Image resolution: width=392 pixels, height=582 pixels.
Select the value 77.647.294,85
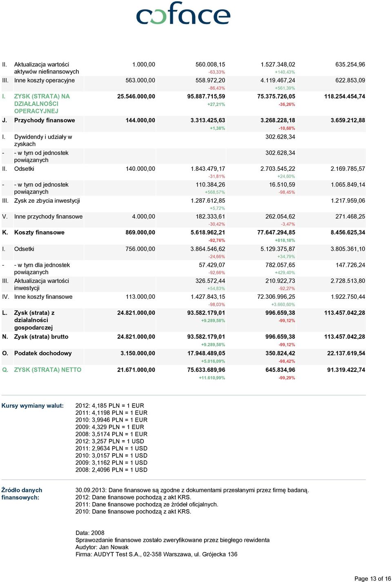point(276,233)
